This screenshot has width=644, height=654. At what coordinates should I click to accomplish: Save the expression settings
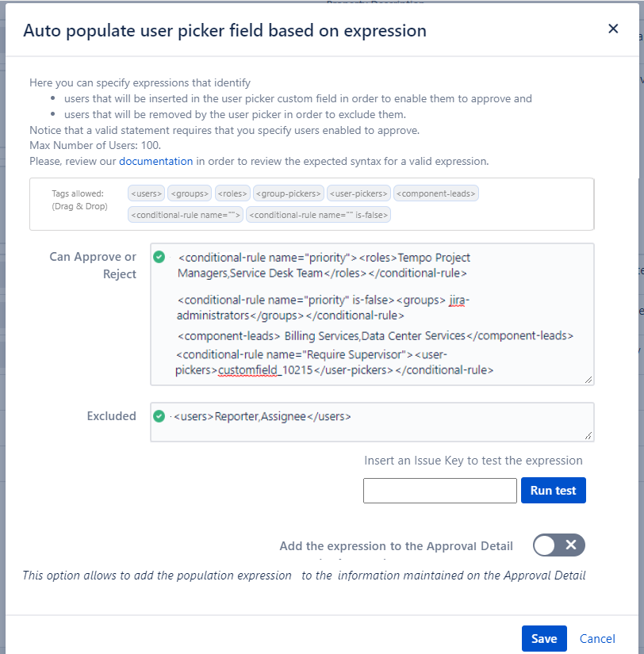pos(544,638)
